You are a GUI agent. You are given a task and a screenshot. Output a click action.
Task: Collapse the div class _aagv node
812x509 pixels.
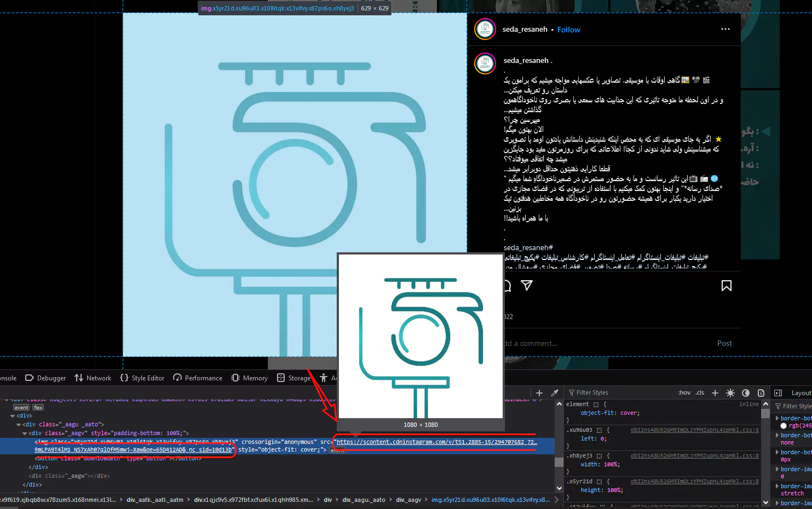25,433
